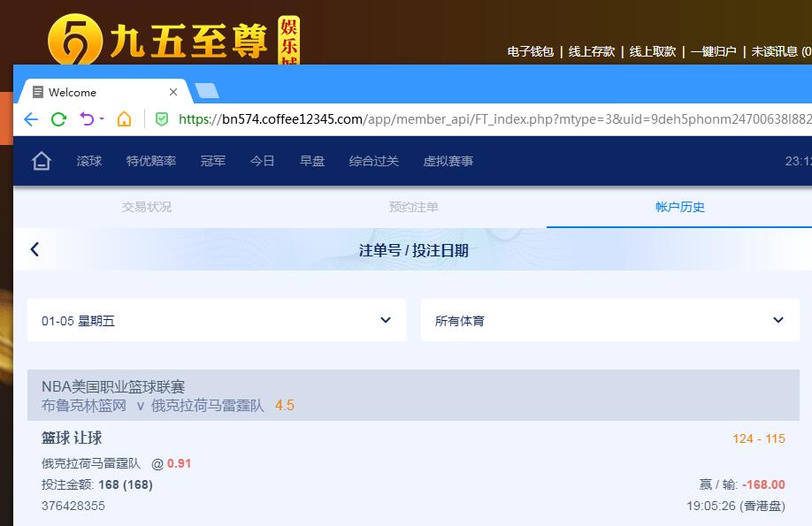Expand the 01-05 星期五 date dropdown
The image size is (812, 526).
(x=217, y=320)
